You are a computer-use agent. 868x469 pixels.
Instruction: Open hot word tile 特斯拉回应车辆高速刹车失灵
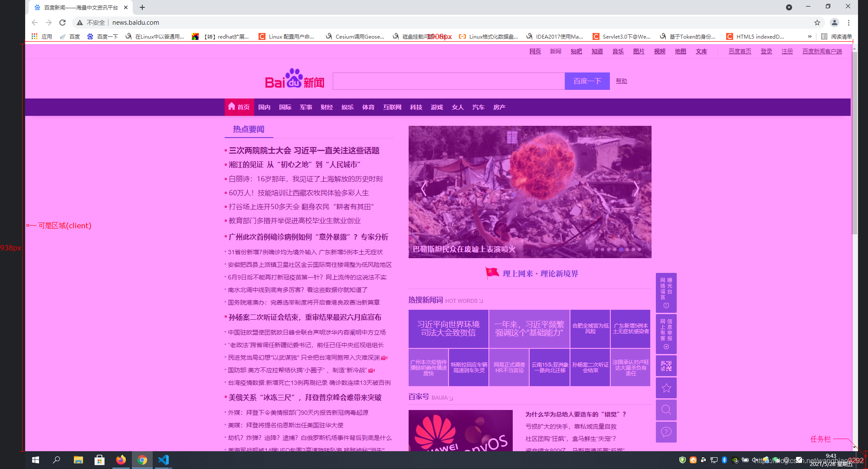click(x=469, y=367)
